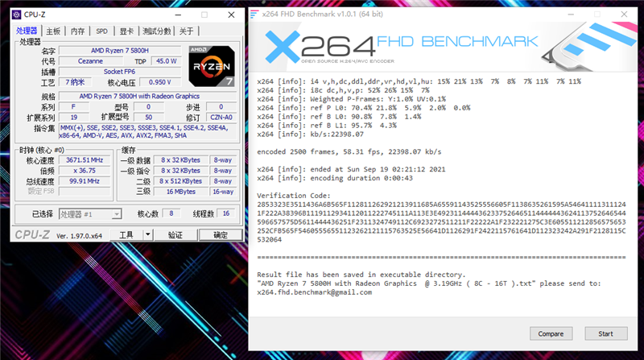Click the Compare button in x264 Benchmark

click(551, 333)
